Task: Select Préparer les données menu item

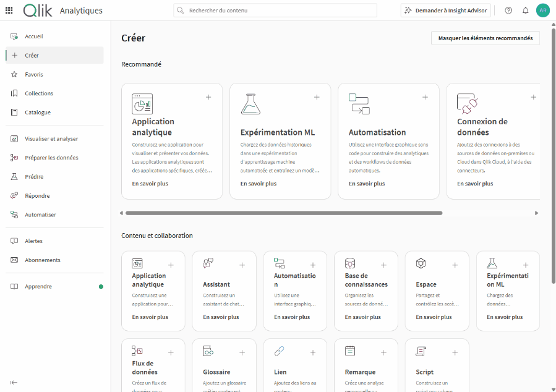Action: [51, 158]
